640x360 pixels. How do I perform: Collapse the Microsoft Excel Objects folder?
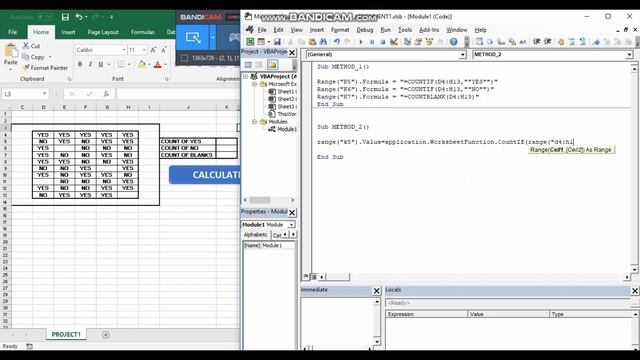(x=254, y=84)
